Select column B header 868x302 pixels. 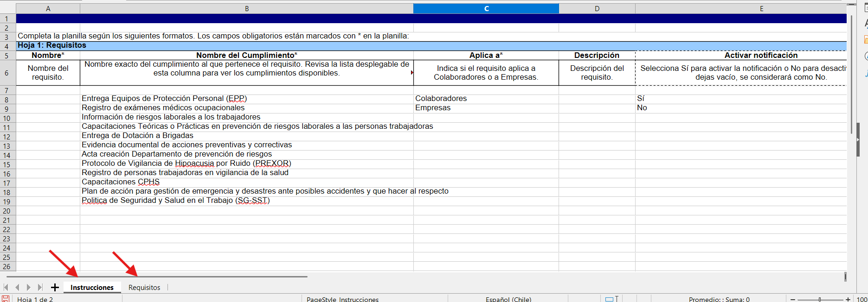[247, 8]
